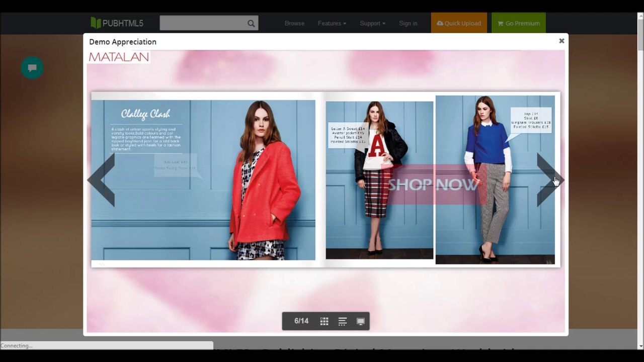Image resolution: width=644 pixels, height=362 pixels.
Task: Flip to the previous page arrow
Action: coord(101,180)
